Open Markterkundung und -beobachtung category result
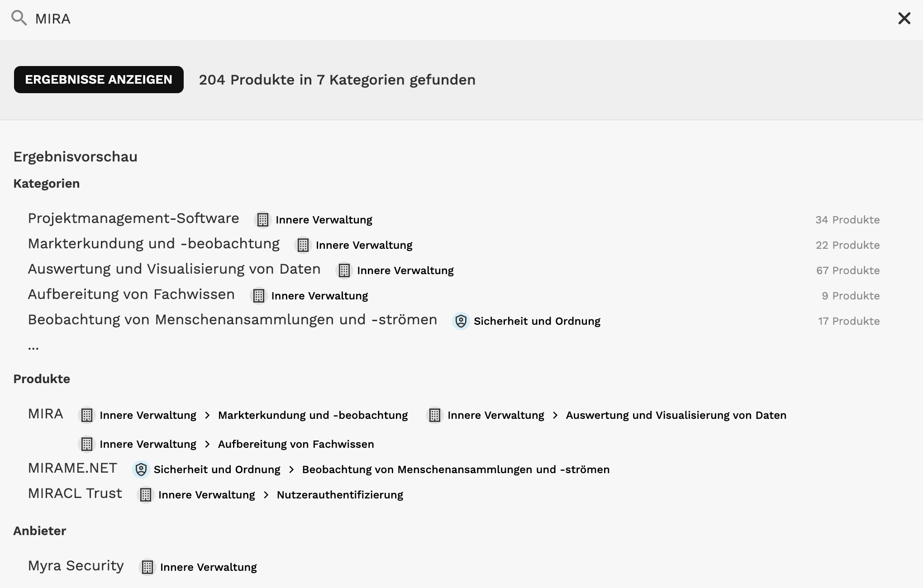 coord(154,244)
